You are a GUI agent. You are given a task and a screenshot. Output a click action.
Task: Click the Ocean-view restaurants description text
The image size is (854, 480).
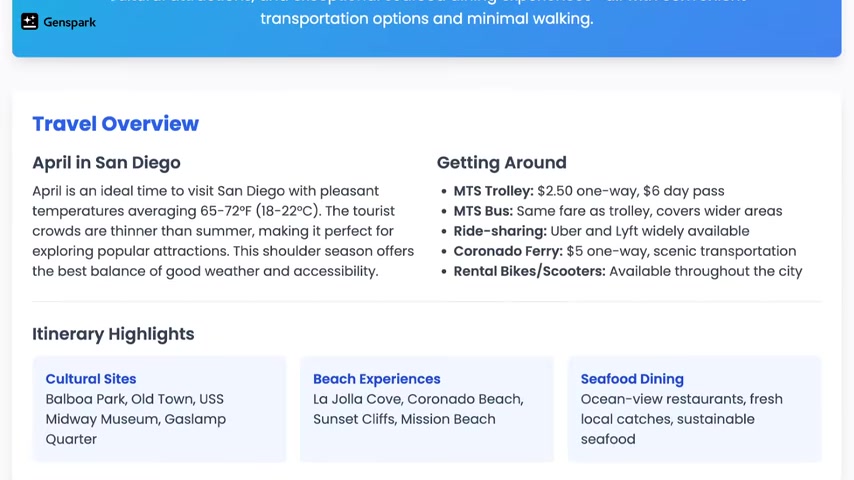pos(681,419)
